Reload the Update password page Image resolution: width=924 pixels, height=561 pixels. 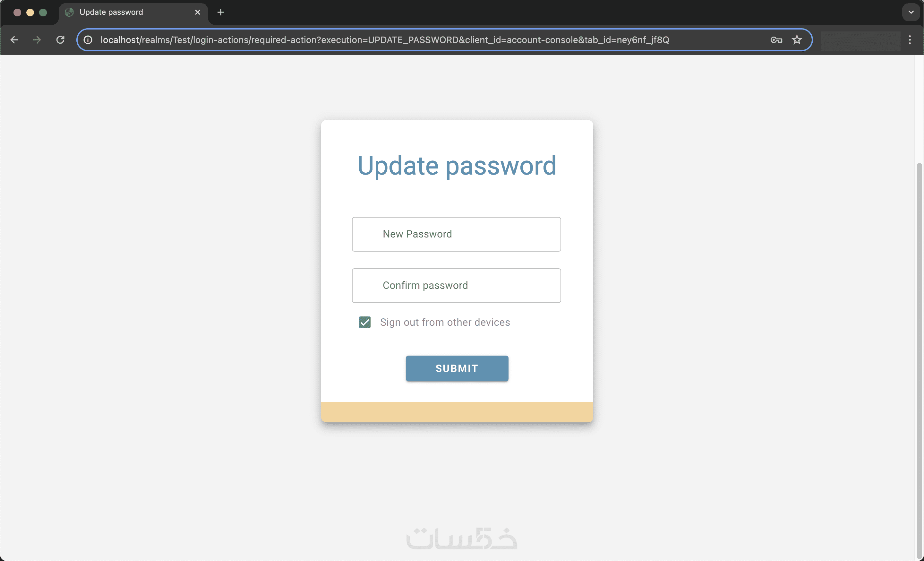click(x=60, y=40)
